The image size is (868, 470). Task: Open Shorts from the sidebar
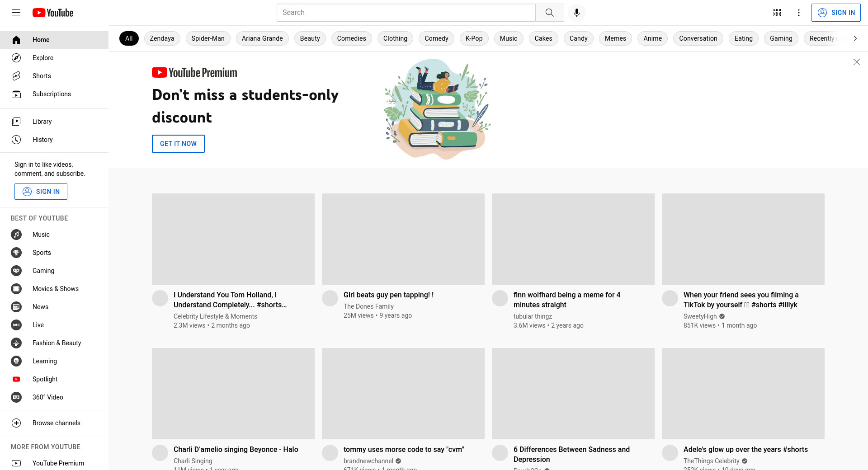point(54,76)
